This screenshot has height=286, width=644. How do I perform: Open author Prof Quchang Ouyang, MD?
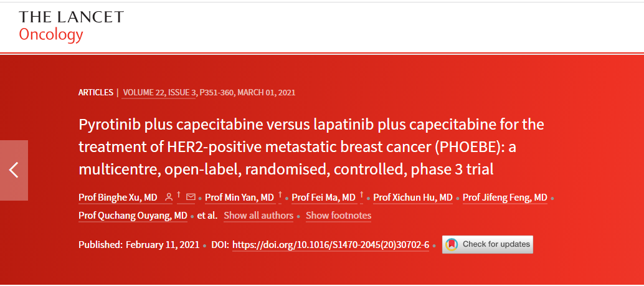[x=133, y=216]
